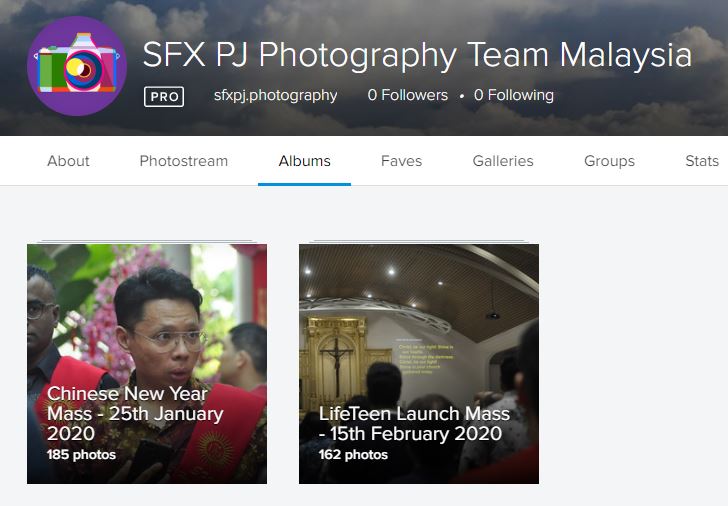The image size is (728, 506).
Task: Click the 185 photos count label
Action: (x=81, y=455)
